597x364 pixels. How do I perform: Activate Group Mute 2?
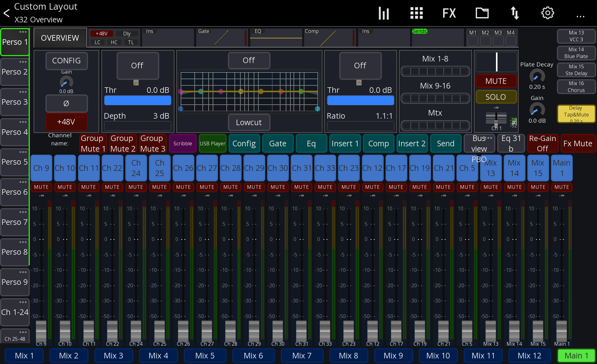coord(123,143)
